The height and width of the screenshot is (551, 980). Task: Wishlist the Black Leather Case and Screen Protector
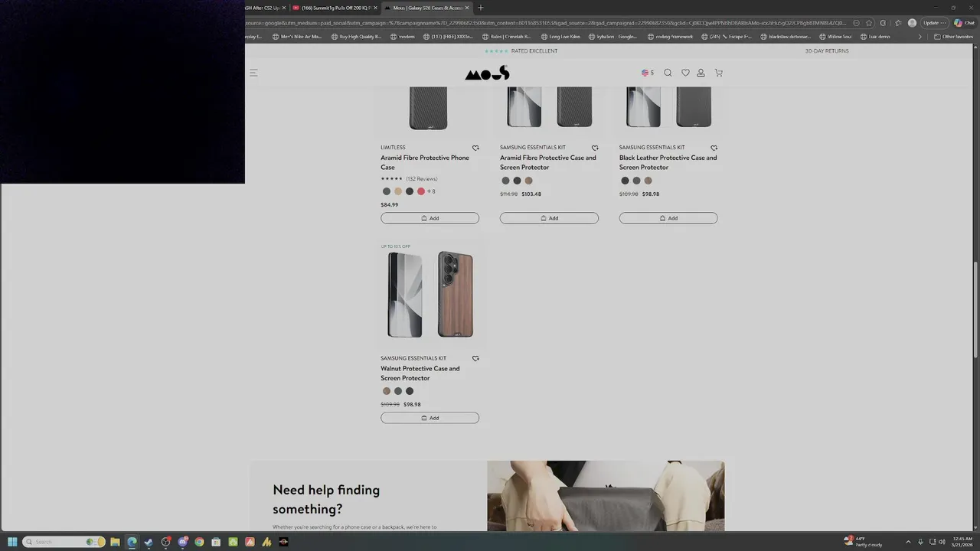coord(714,148)
